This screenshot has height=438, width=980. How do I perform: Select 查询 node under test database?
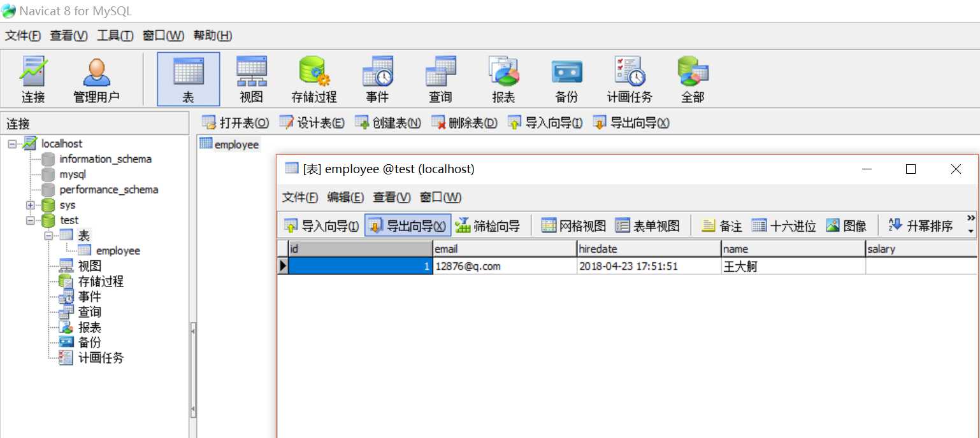(x=90, y=312)
